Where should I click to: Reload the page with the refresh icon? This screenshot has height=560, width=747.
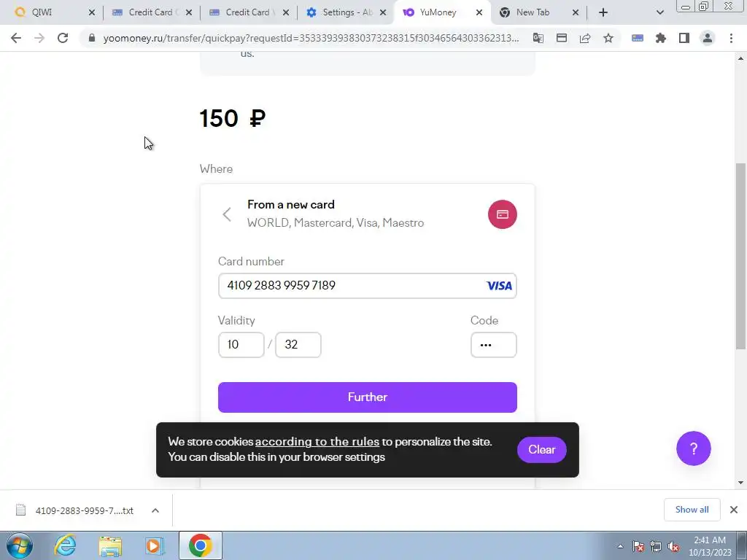tap(63, 38)
